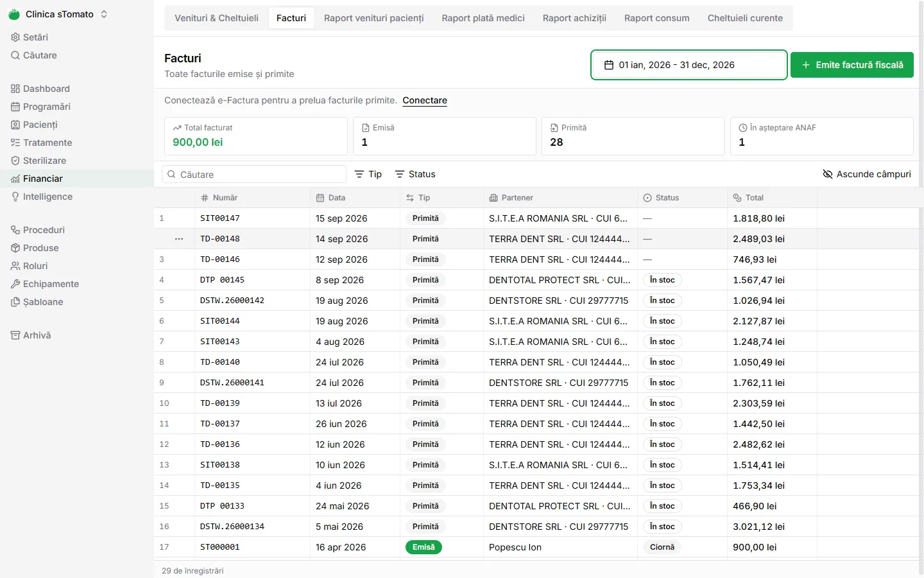Open Raport venituri pacienți tab
Image resolution: width=924 pixels, height=578 pixels.
374,18
